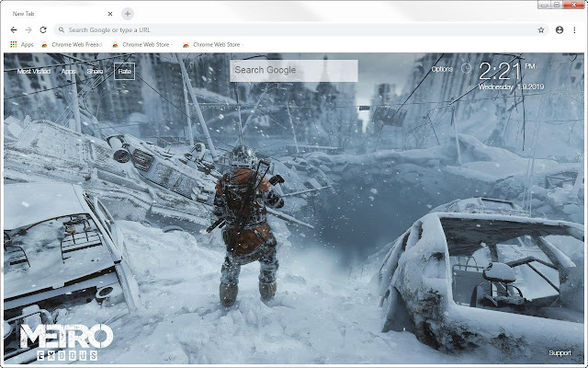Open the second Chrome Web Store bookmark
Viewport: 588px width, 368px height.
click(x=142, y=44)
